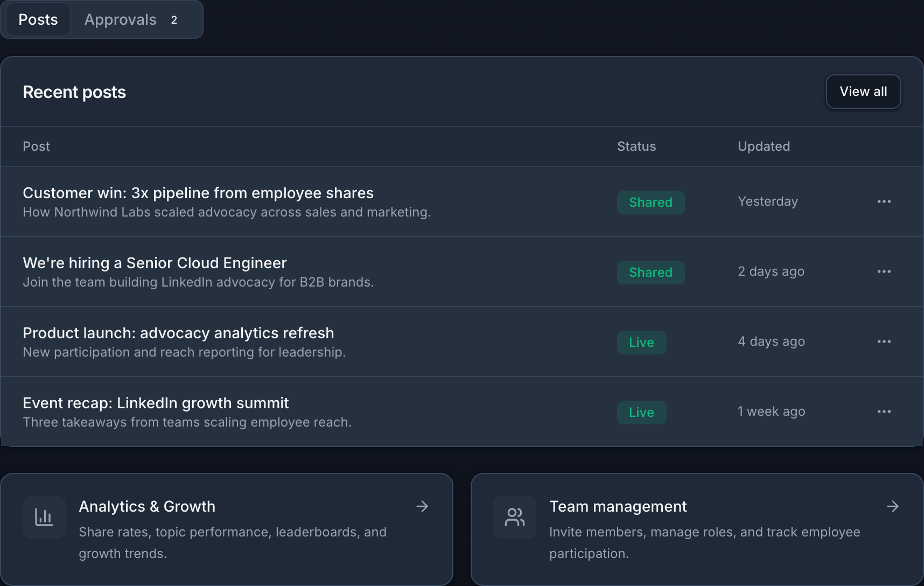Image resolution: width=924 pixels, height=586 pixels.
Task: Open 'We're hiring a Senior Cloud Engineer'
Action: tap(155, 263)
